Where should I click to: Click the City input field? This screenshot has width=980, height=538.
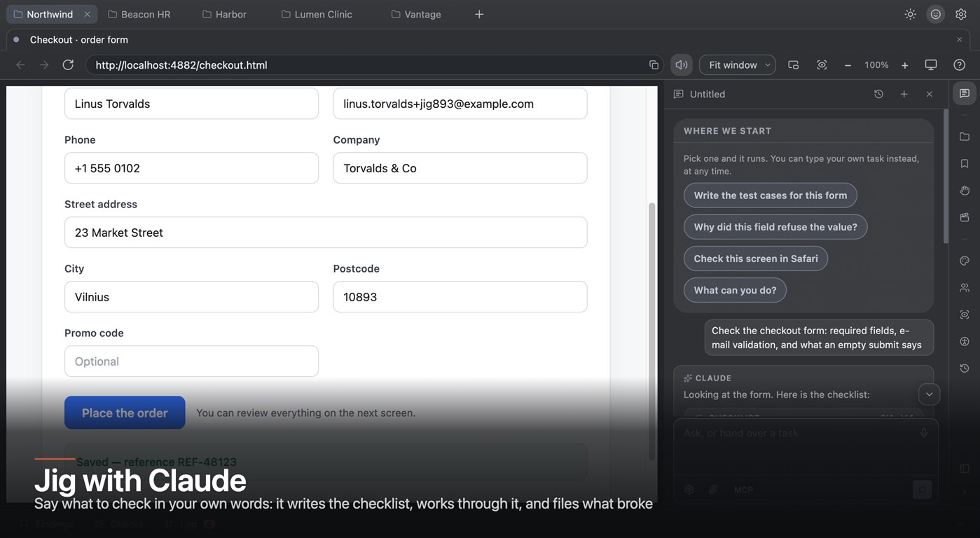[191, 297]
